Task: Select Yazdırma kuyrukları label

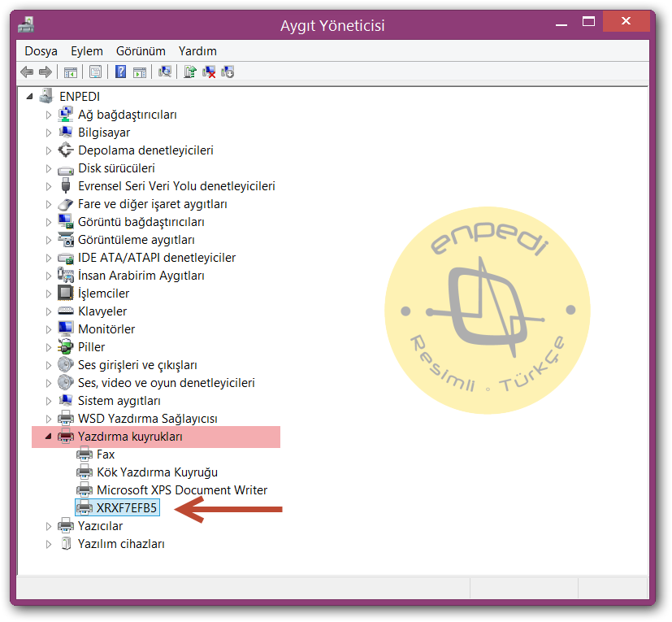Action: click(130, 437)
